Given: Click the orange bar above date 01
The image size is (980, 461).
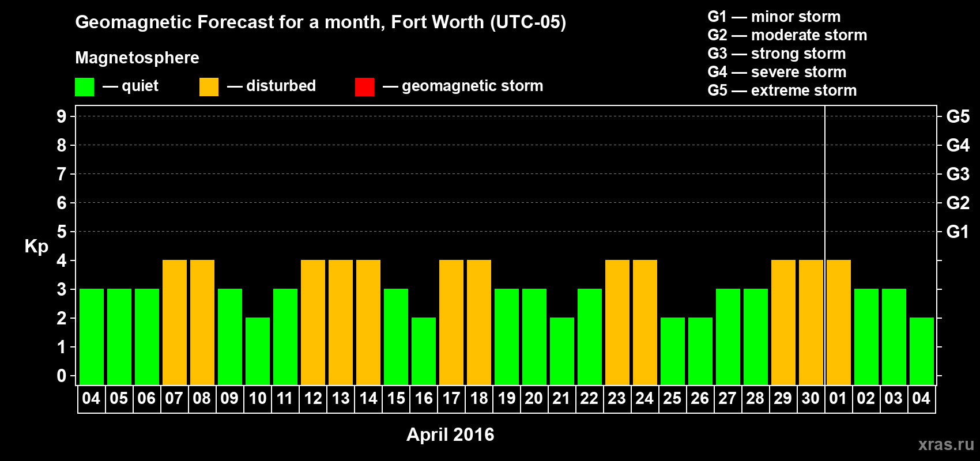Looking at the screenshot, I should coord(839,322).
